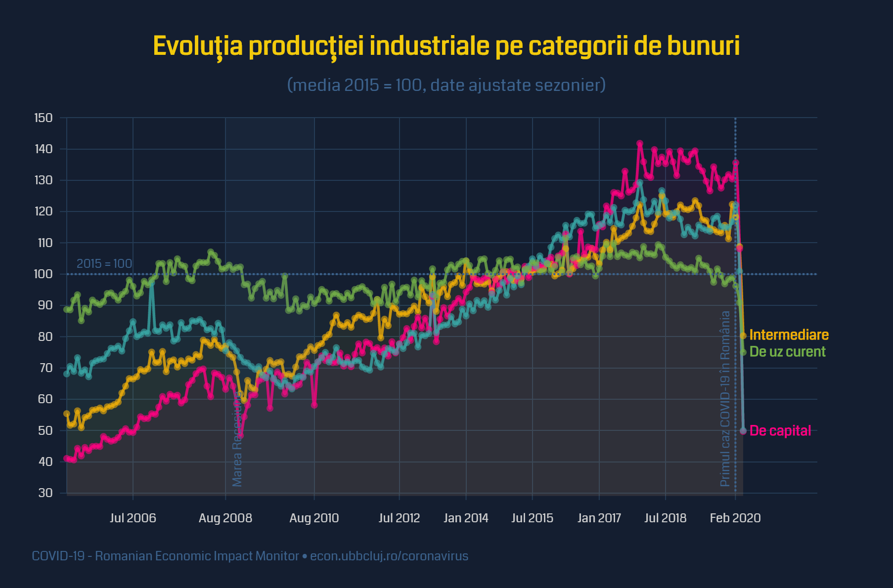Viewport: 893px width, 588px height.
Task: Open the econ.ubbcluj.ro/coronavirus link in footer
Action: coord(389,556)
